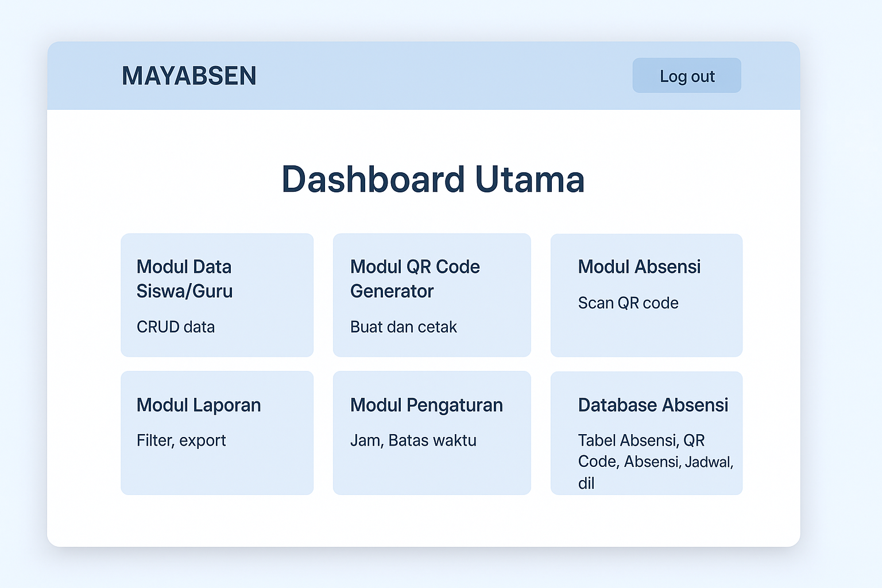Click the "Filter, export" description text

coord(181,440)
